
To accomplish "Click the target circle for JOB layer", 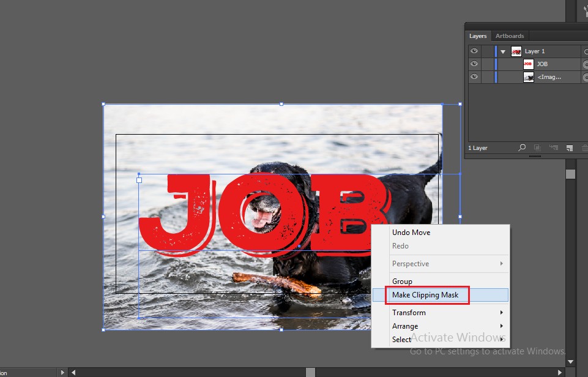I will pyautogui.click(x=586, y=64).
